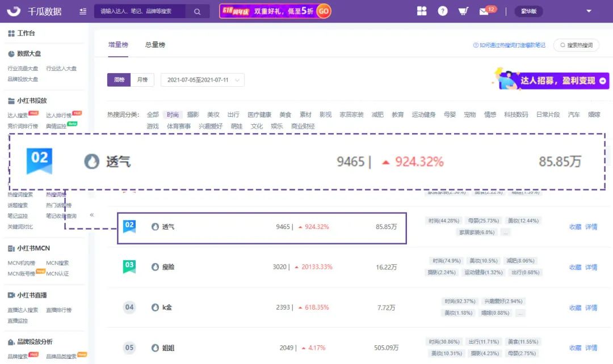Image resolution: width=613 pixels, height=364 pixels.
Task: Open 达人排行榜 in sidebar
Action: pyautogui.click(x=58, y=115)
